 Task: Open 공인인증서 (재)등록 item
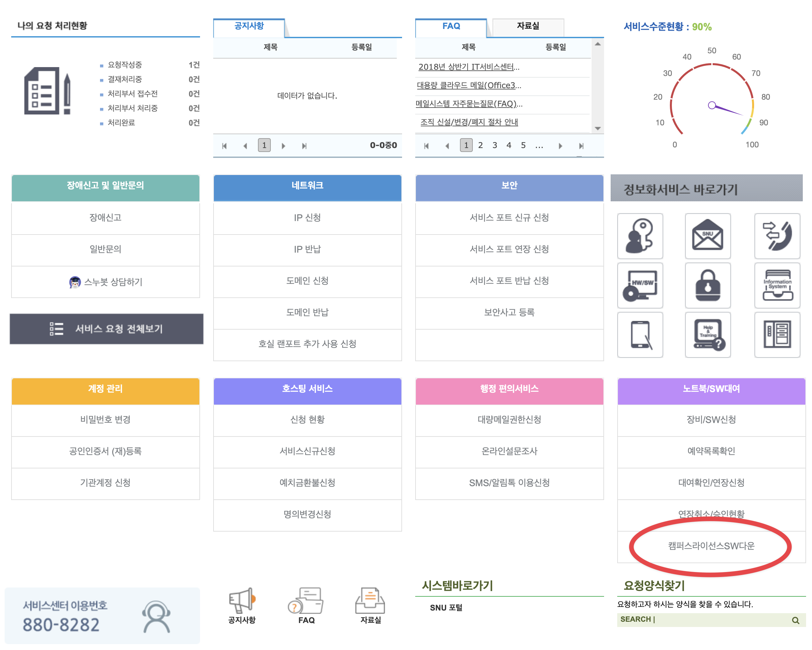pyautogui.click(x=106, y=451)
